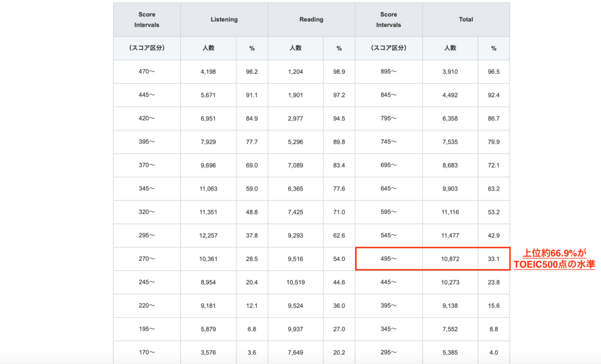The height and width of the screenshot is (364, 601).
Task: Select the 170〜 score interval row label
Action: [147, 352]
